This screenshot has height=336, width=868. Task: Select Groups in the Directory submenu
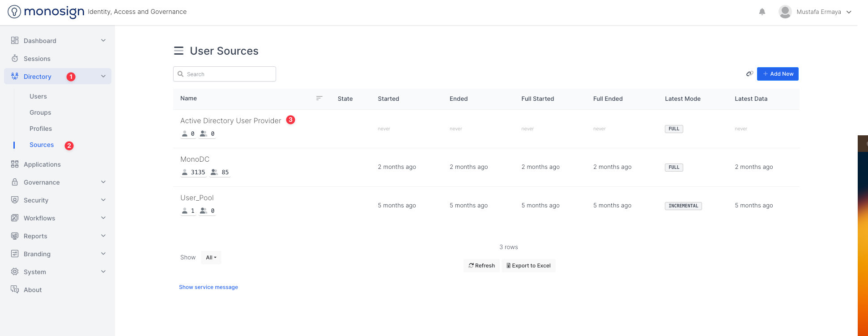point(40,112)
